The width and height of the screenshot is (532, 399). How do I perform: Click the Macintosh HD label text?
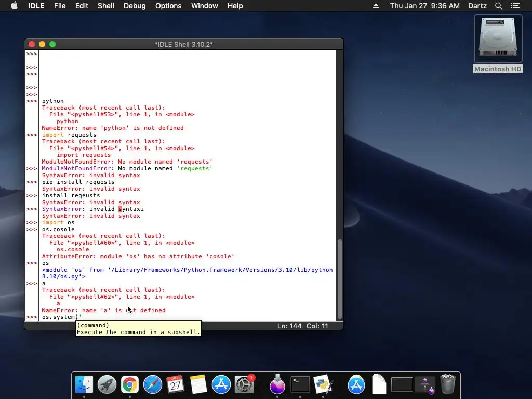[x=498, y=69]
